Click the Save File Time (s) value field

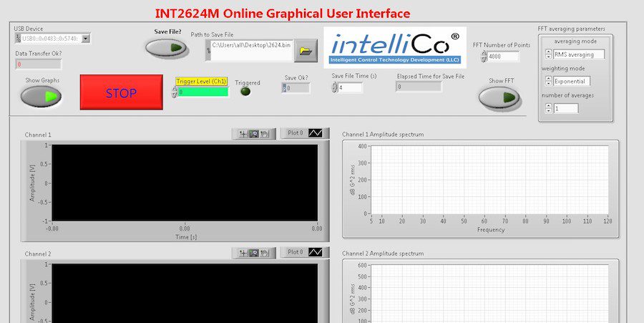pyautogui.click(x=351, y=87)
